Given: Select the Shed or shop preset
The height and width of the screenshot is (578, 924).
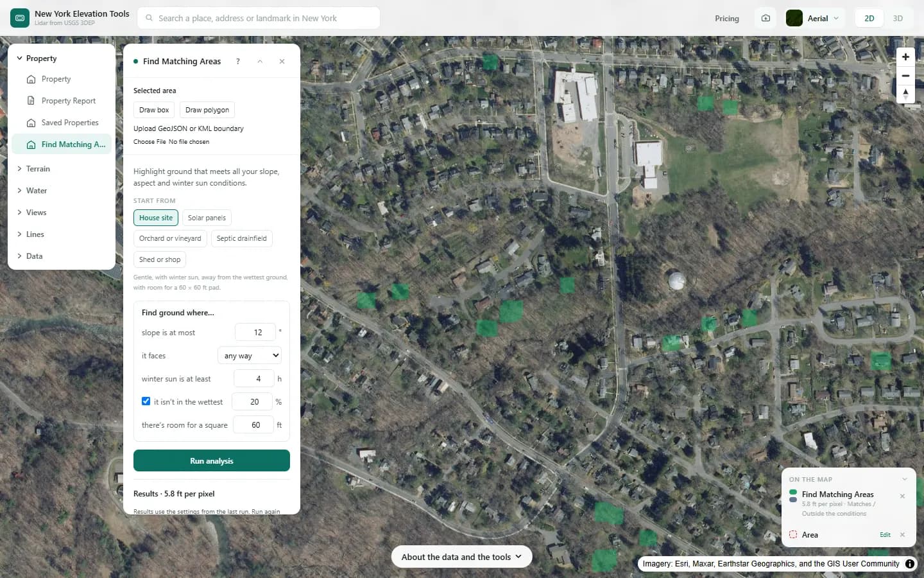Looking at the screenshot, I should click(x=160, y=259).
